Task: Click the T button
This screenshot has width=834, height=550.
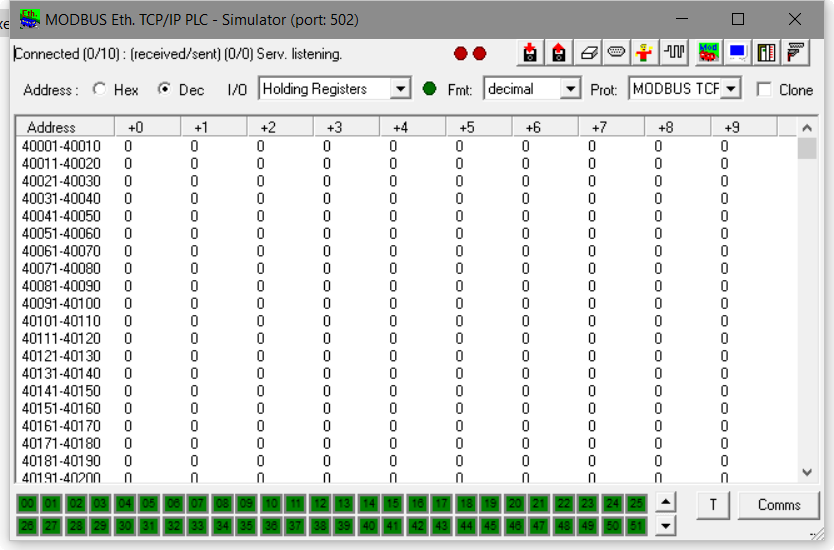Action: 713,505
